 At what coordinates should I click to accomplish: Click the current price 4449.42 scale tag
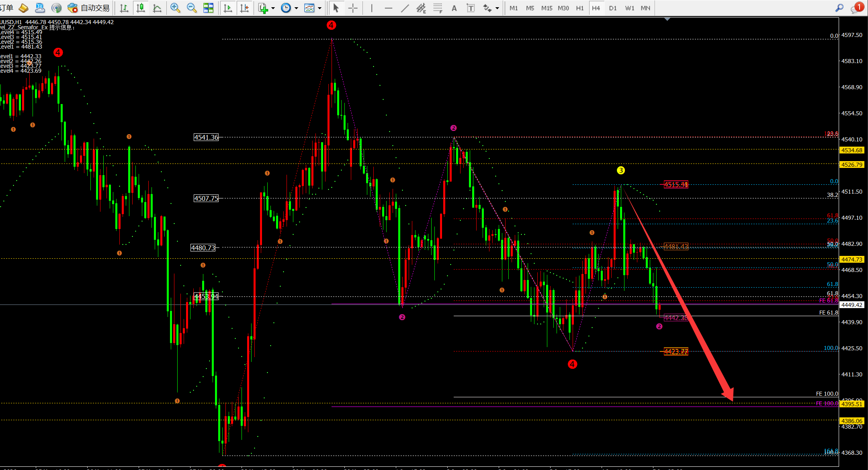[852, 305]
